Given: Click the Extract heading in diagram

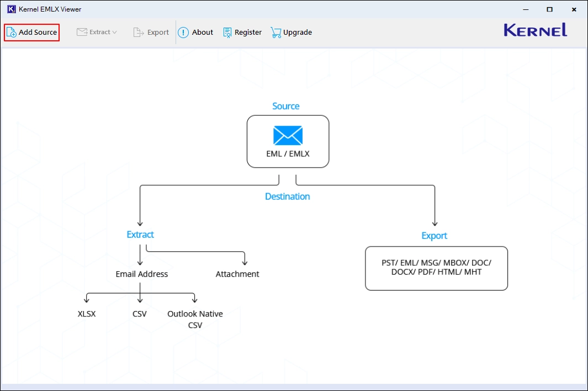Looking at the screenshot, I should pyautogui.click(x=140, y=234).
